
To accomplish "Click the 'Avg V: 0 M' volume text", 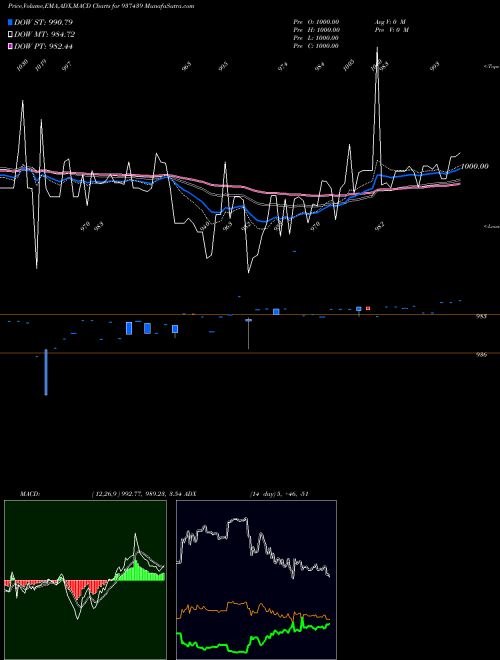I will coord(390,22).
